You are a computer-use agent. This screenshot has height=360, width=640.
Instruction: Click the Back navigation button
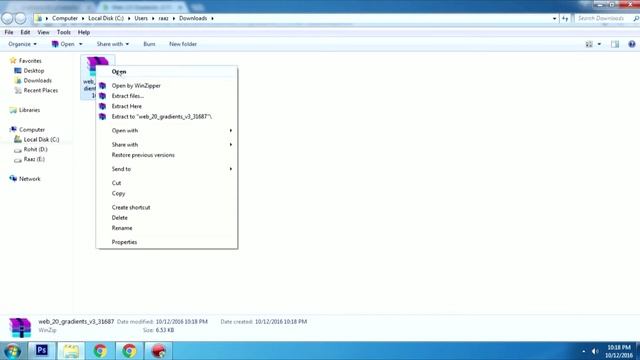tap(7, 18)
